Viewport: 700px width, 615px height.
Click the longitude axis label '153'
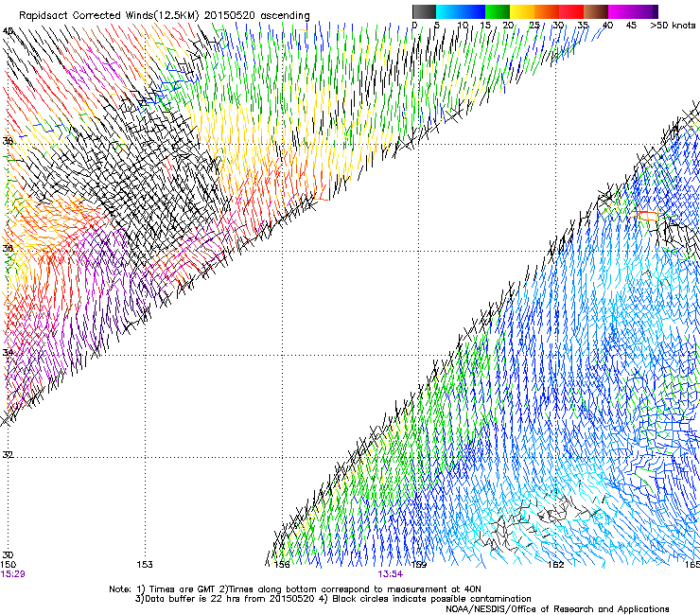[145, 565]
